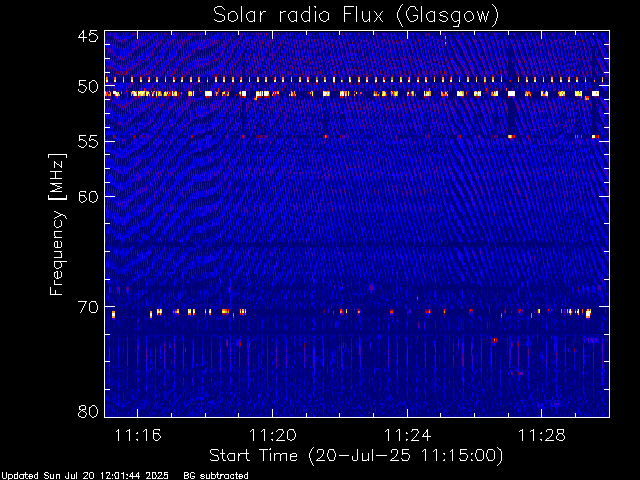This screenshot has width=640, height=480.
Task: Click the 11:24 time tick label
Action: click(x=407, y=436)
